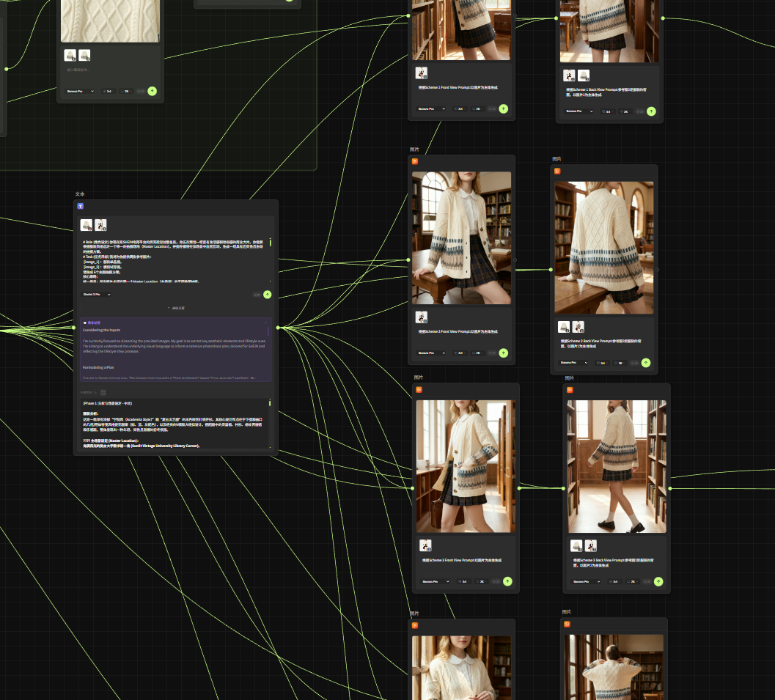Image resolution: width=775 pixels, height=700 pixels.
Task: Open the 3:4 aspect ratio dropdown on the Scheme 3 back view node
Action: pyautogui.click(x=611, y=581)
